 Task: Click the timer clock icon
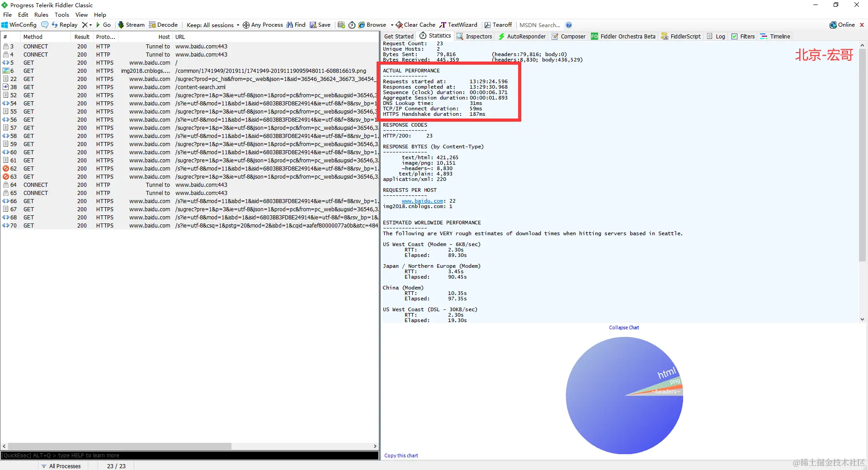[352, 25]
